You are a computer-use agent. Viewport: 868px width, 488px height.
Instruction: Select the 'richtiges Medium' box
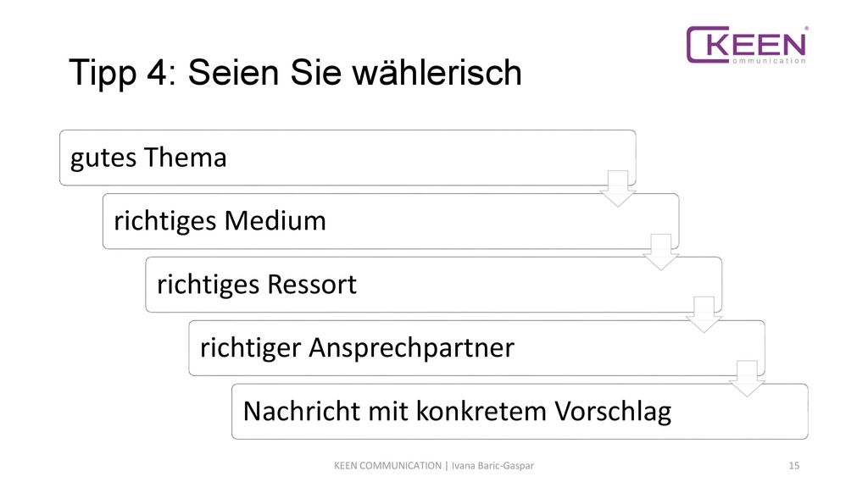pyautogui.click(x=391, y=221)
